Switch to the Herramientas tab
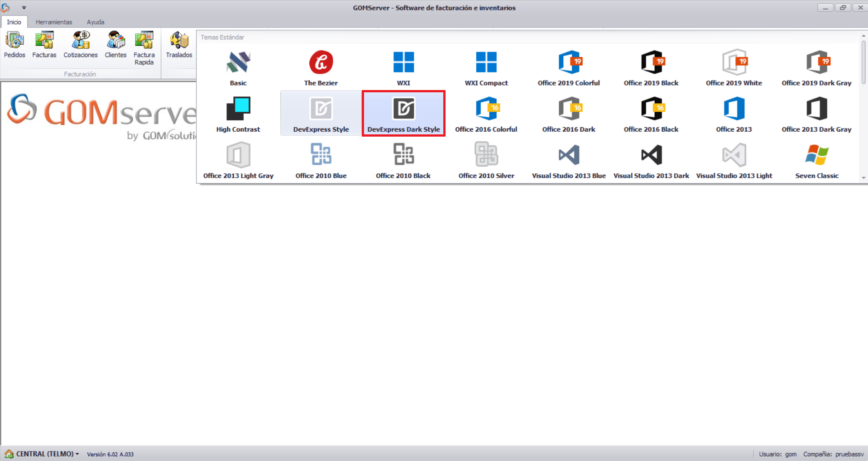The height and width of the screenshot is (461, 868). click(54, 22)
